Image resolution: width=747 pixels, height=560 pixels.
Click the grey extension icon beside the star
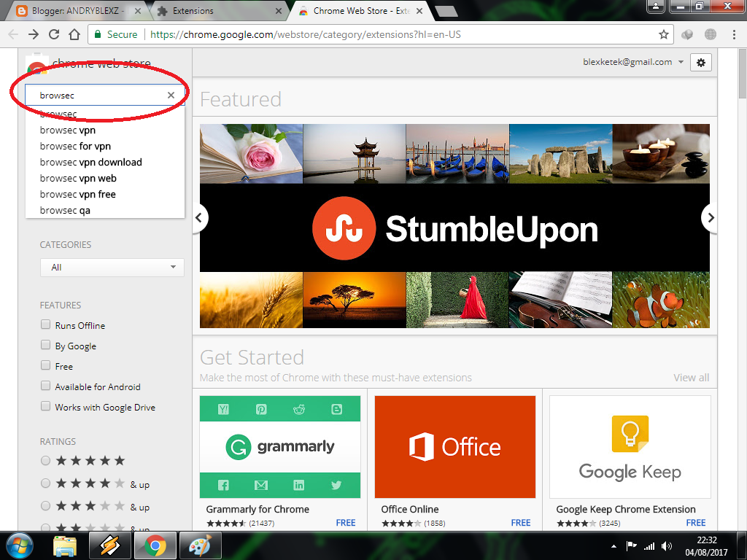pos(687,34)
